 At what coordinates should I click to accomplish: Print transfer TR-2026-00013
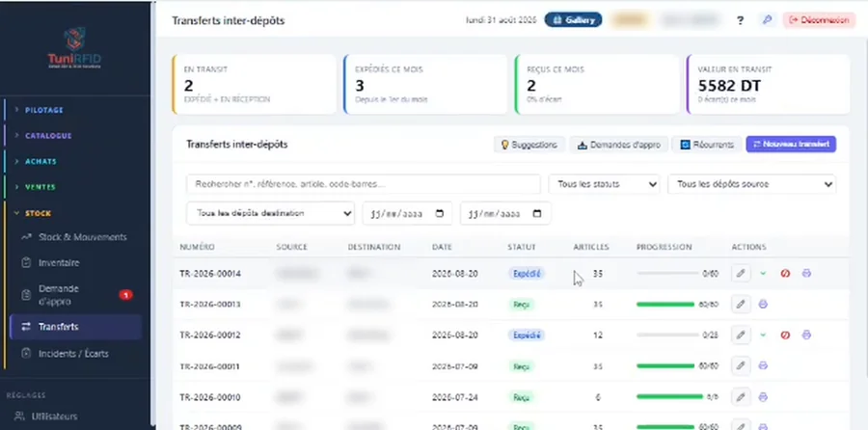[x=763, y=305]
